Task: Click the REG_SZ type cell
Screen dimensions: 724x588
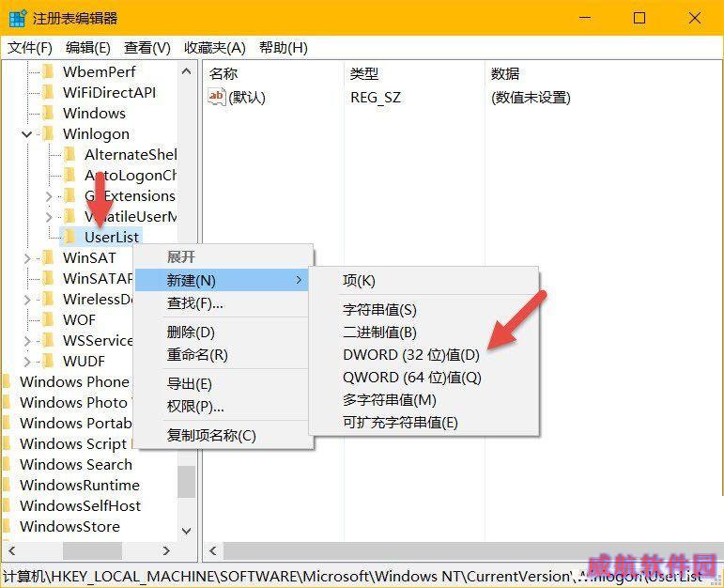Action: pos(376,98)
